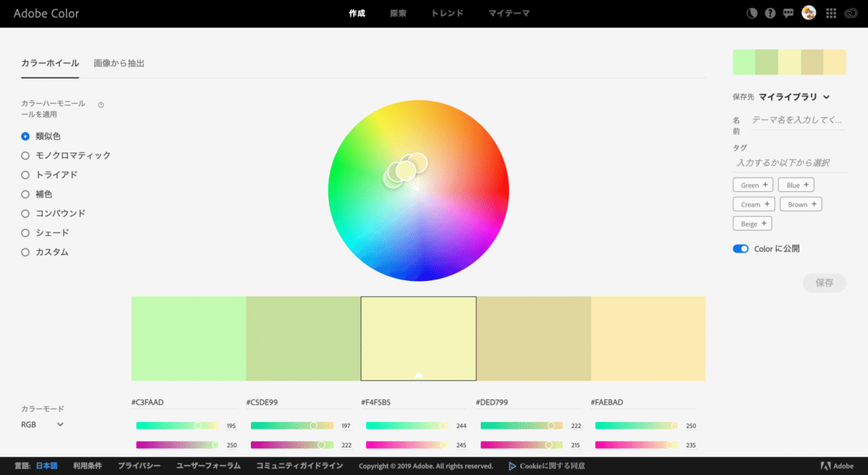Open the Creative Cloud icon
The image size is (868, 475).
tap(851, 13)
